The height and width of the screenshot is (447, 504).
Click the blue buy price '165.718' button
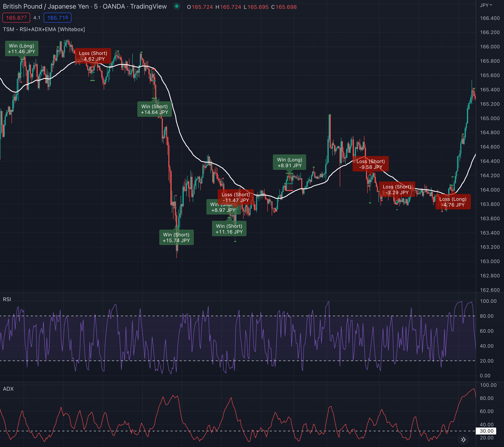click(57, 18)
